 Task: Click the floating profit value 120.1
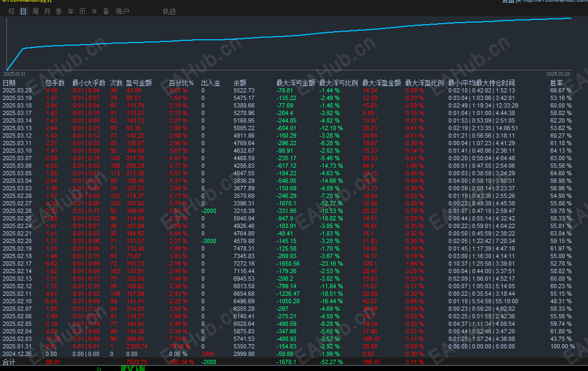point(370,263)
